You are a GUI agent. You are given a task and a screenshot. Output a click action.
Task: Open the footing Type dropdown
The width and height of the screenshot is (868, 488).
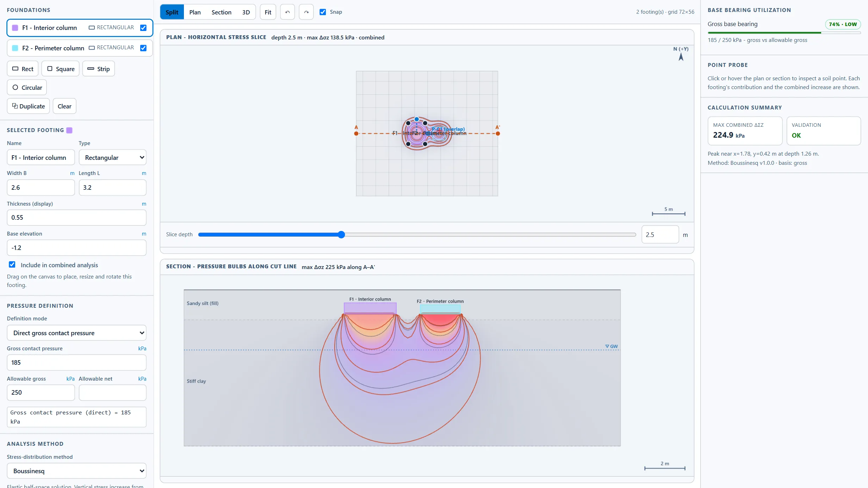click(113, 157)
